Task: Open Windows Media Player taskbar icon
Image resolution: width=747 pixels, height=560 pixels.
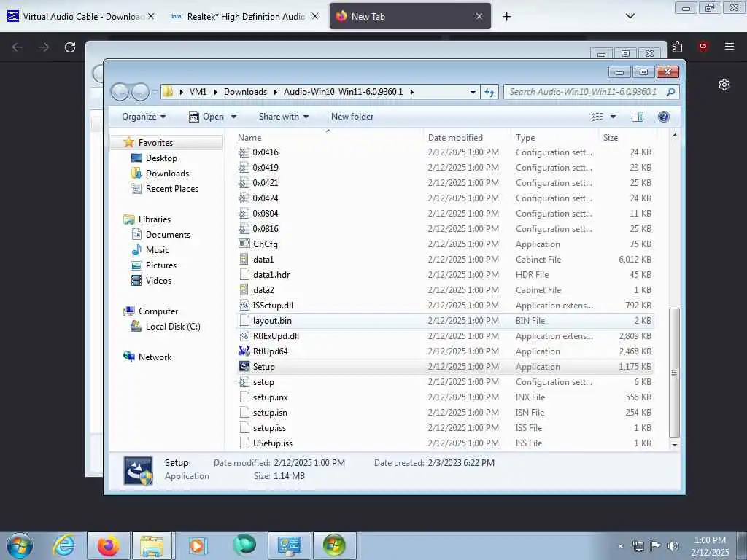Action: tap(197, 545)
